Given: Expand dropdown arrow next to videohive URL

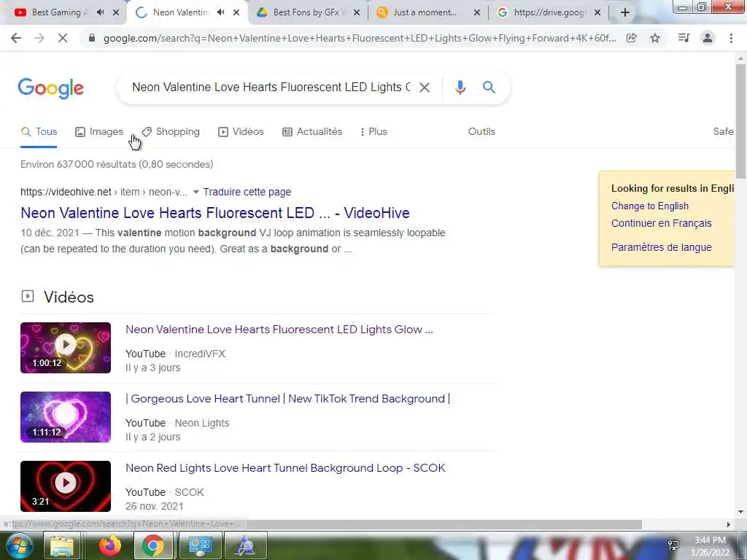Looking at the screenshot, I should tap(196, 192).
